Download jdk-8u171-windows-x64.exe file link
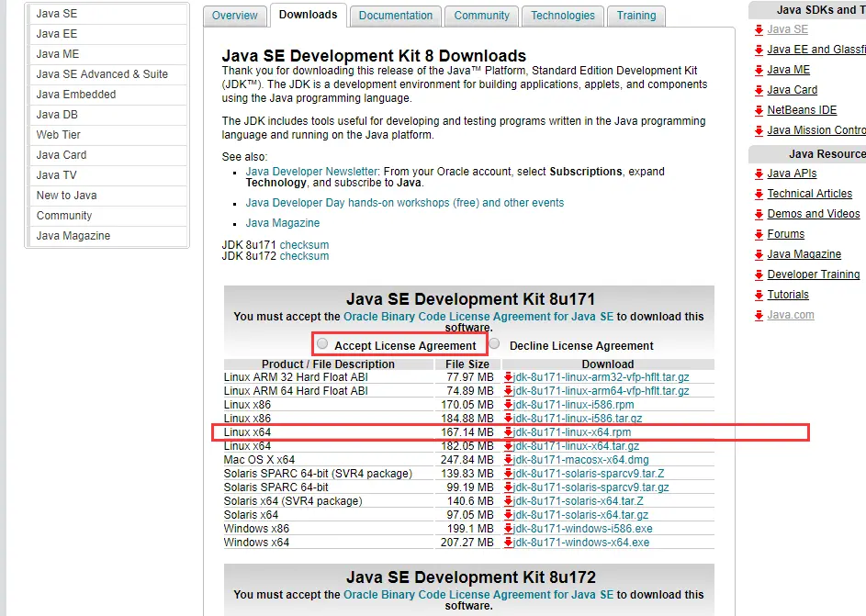 581,543
